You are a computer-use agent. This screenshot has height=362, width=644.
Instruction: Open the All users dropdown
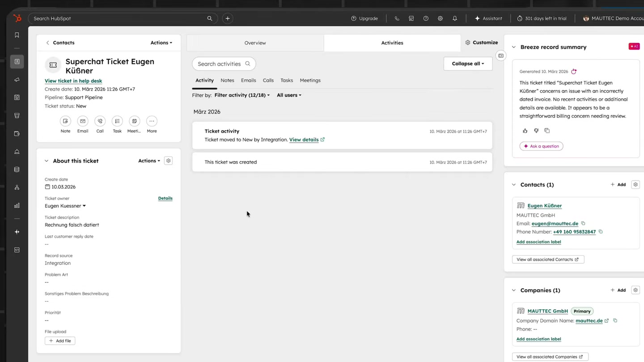coord(288,95)
